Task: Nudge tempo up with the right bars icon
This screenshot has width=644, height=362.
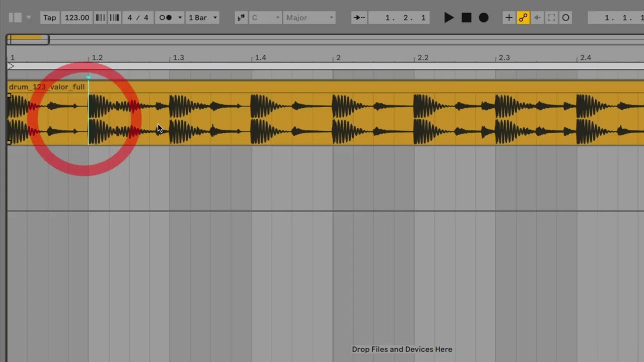Action: click(x=115, y=18)
